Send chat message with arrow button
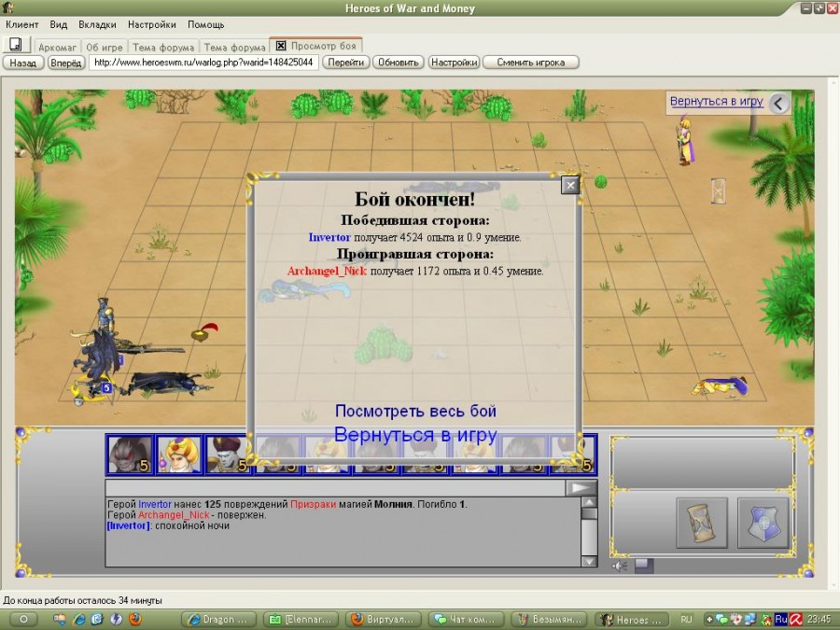Screen dimensions: 840x630 coord(581,488)
